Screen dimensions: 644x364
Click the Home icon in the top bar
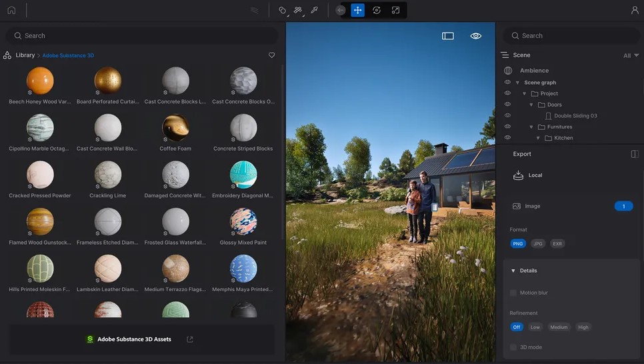[11, 10]
